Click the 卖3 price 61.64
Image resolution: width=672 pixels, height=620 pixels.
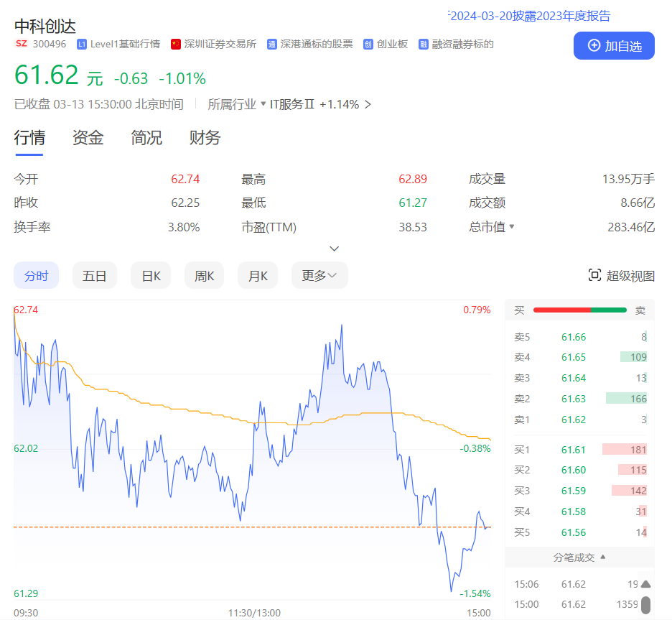pyautogui.click(x=574, y=378)
